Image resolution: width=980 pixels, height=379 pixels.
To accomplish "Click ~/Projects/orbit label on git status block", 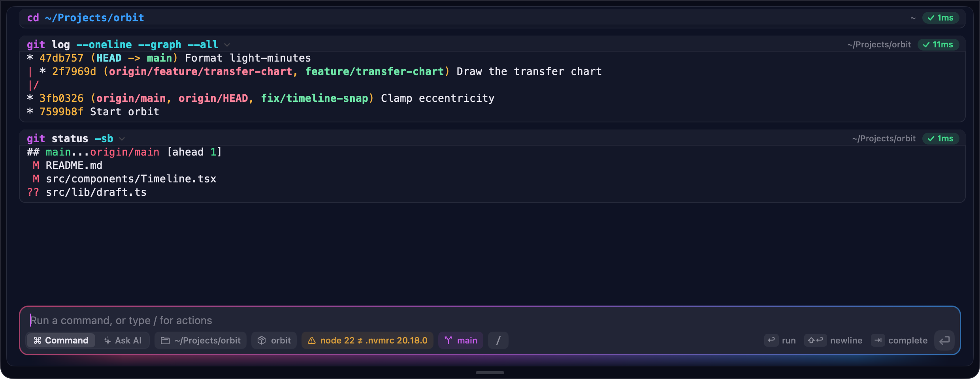I will 884,139.
